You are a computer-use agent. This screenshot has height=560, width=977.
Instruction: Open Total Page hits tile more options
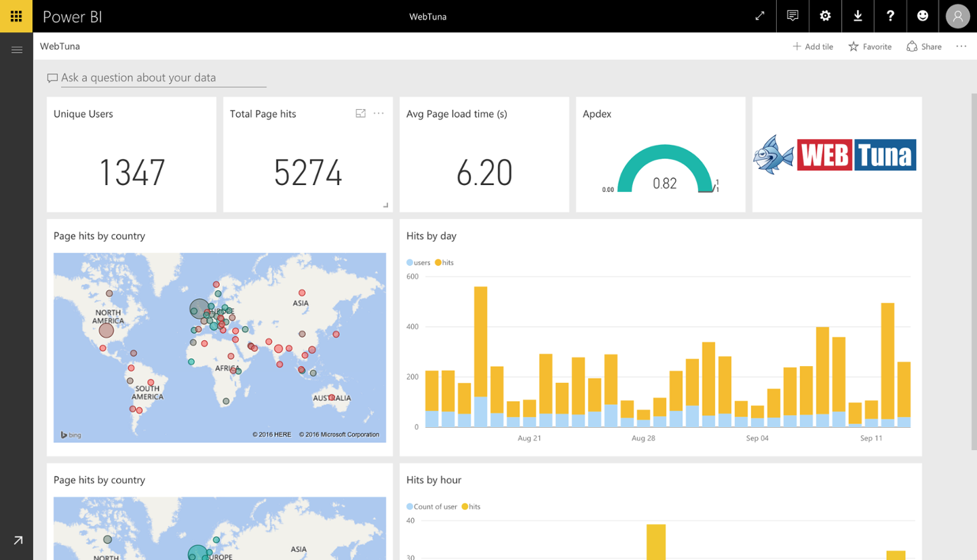pos(379,113)
